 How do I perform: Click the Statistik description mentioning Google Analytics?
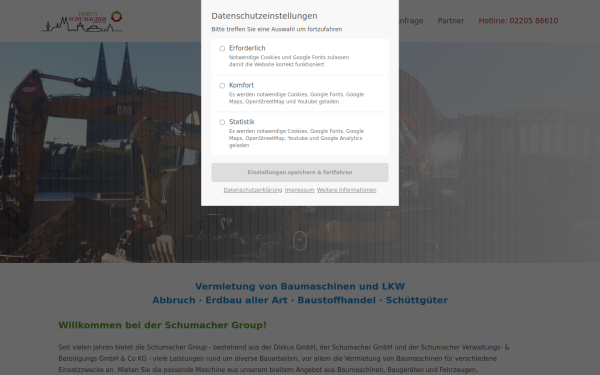(x=297, y=138)
